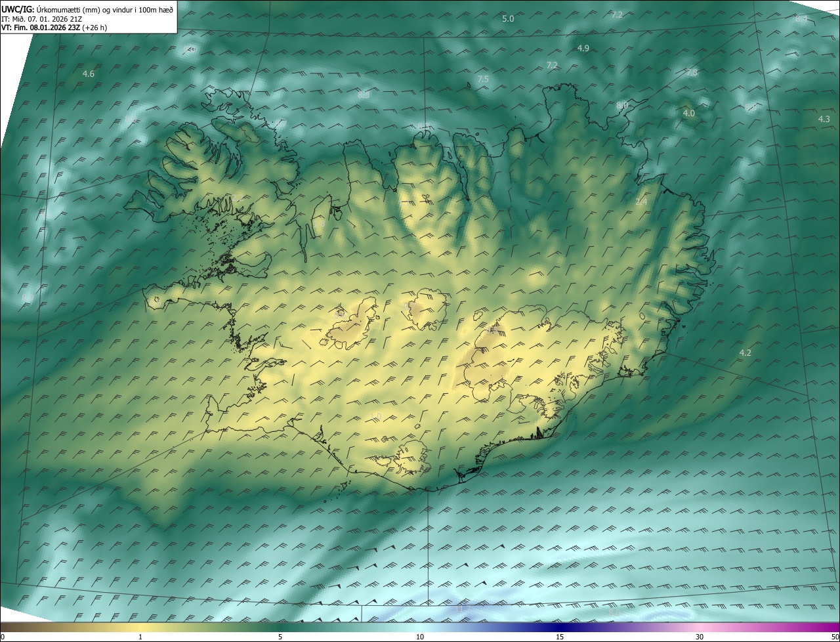Click the 10 tick on the color bar
Screen dimensions: 840x642
click(420, 637)
